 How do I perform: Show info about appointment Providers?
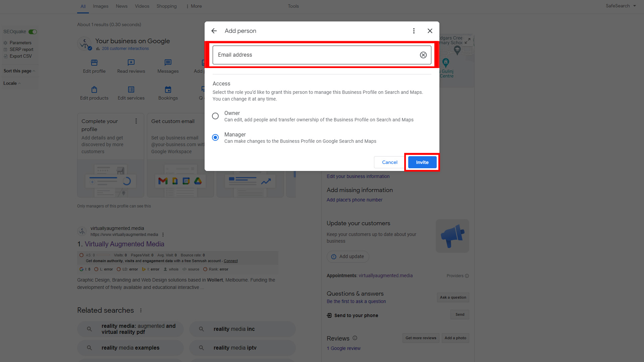[467, 276]
